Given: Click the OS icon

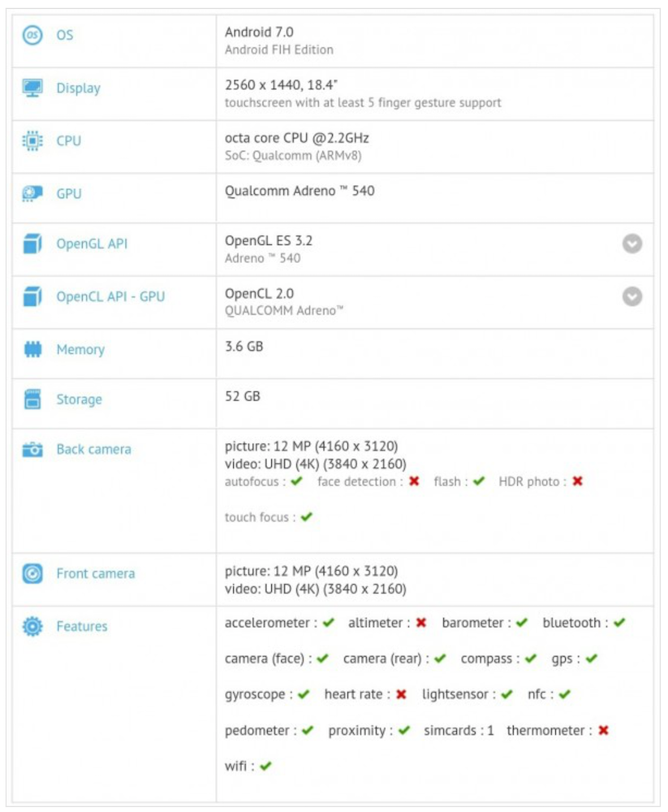Looking at the screenshot, I should pyautogui.click(x=32, y=35).
